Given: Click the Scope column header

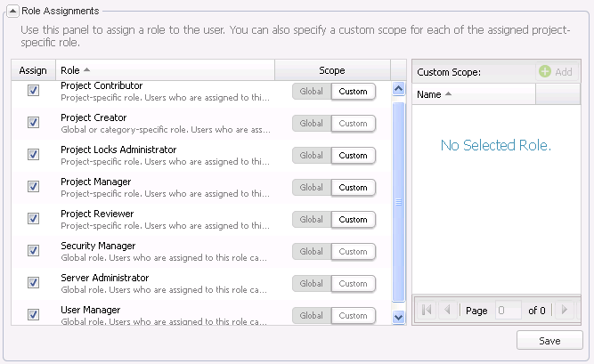Looking at the screenshot, I should point(331,70).
